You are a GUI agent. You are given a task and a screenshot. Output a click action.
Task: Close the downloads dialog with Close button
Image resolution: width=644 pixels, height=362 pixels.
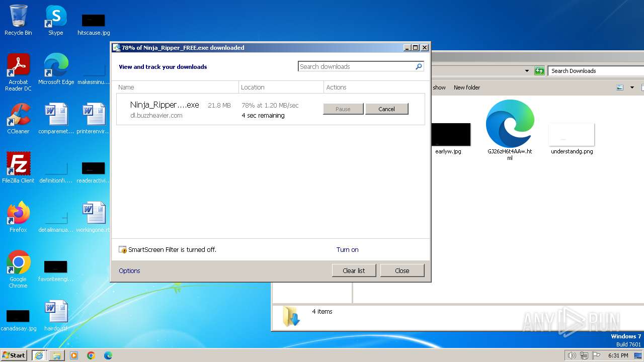402,270
